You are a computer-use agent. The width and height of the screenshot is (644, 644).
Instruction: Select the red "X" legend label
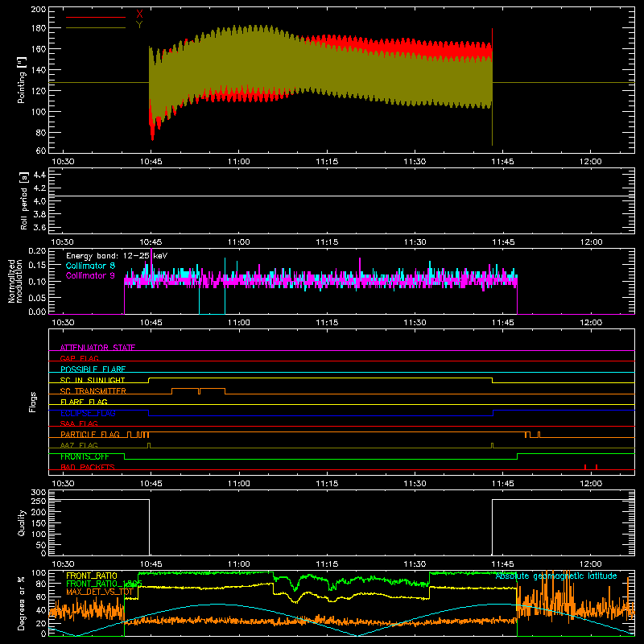pos(139,14)
